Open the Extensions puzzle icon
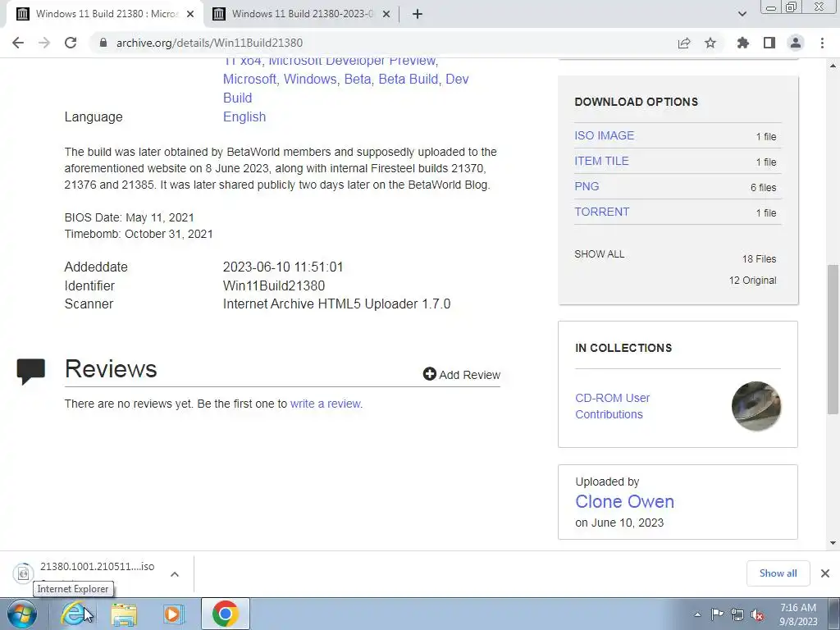Image resolution: width=840 pixels, height=630 pixels. (x=743, y=43)
